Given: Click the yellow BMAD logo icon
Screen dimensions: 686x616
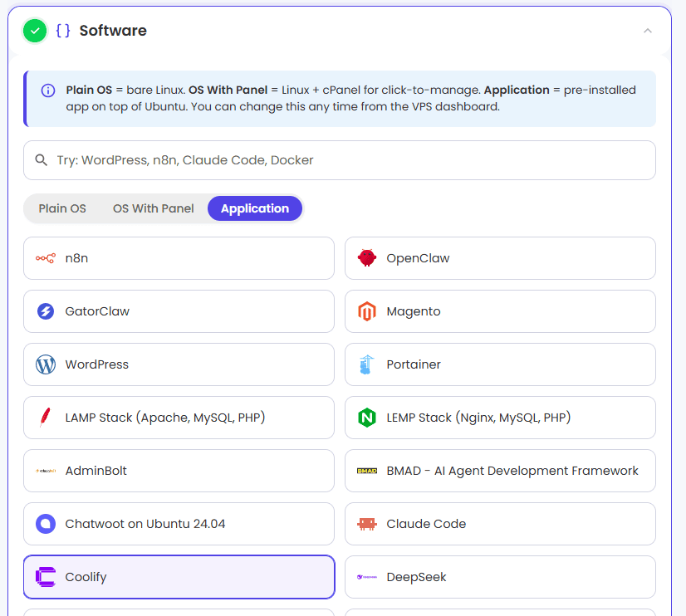Looking at the screenshot, I should click(366, 471).
